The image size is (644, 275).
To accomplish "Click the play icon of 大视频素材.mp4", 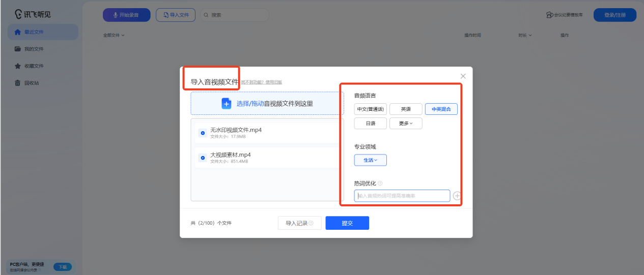I will point(203,158).
